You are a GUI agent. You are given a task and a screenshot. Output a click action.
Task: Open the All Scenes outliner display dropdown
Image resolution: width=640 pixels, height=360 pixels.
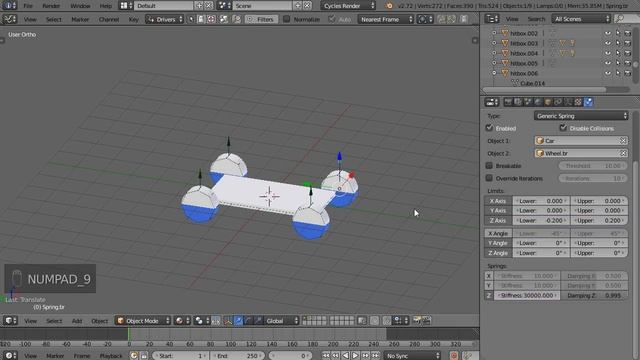click(581, 19)
